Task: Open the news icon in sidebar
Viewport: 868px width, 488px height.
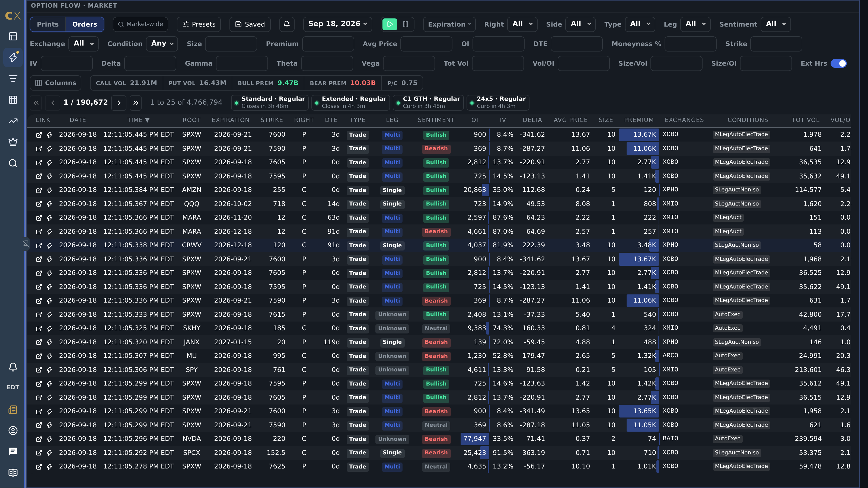Action: (13, 410)
